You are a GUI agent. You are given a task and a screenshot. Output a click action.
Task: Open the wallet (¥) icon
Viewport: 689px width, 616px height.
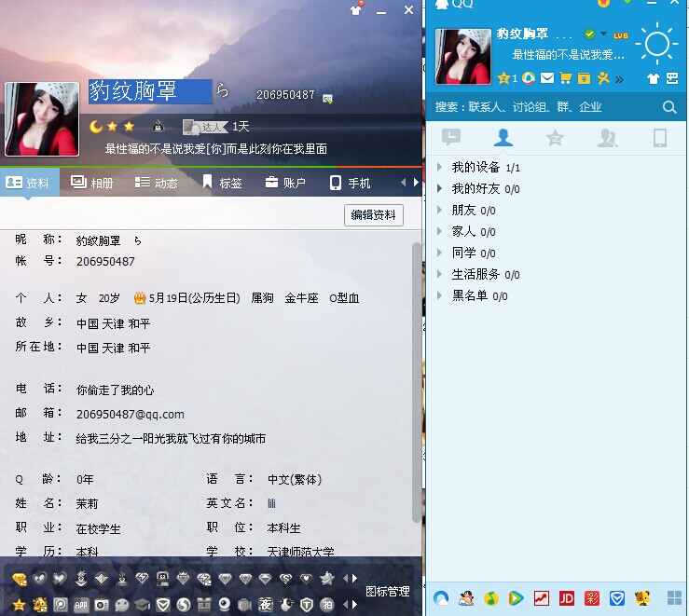[584, 78]
